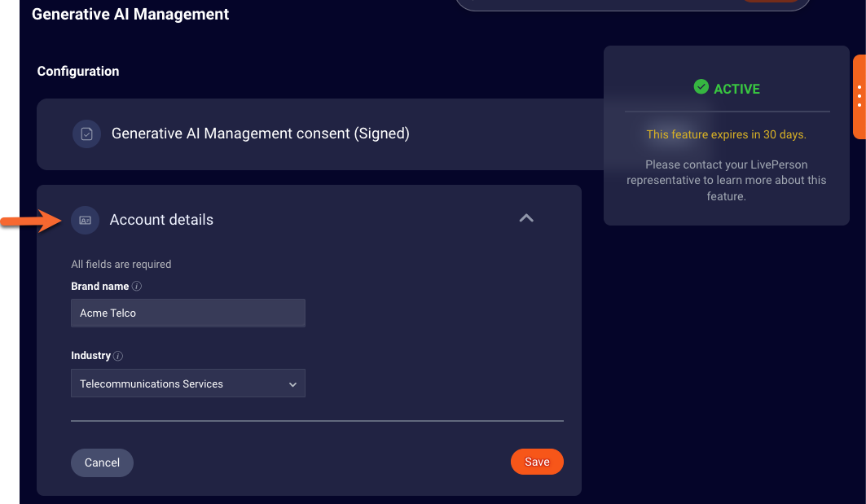The width and height of the screenshot is (866, 504).
Task: Save the account details
Action: pyautogui.click(x=537, y=462)
